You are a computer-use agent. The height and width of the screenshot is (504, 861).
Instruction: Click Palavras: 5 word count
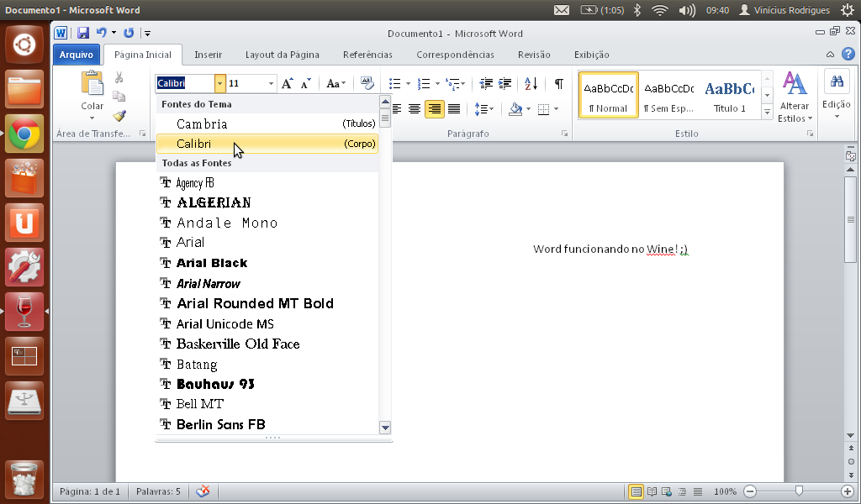coord(158,491)
